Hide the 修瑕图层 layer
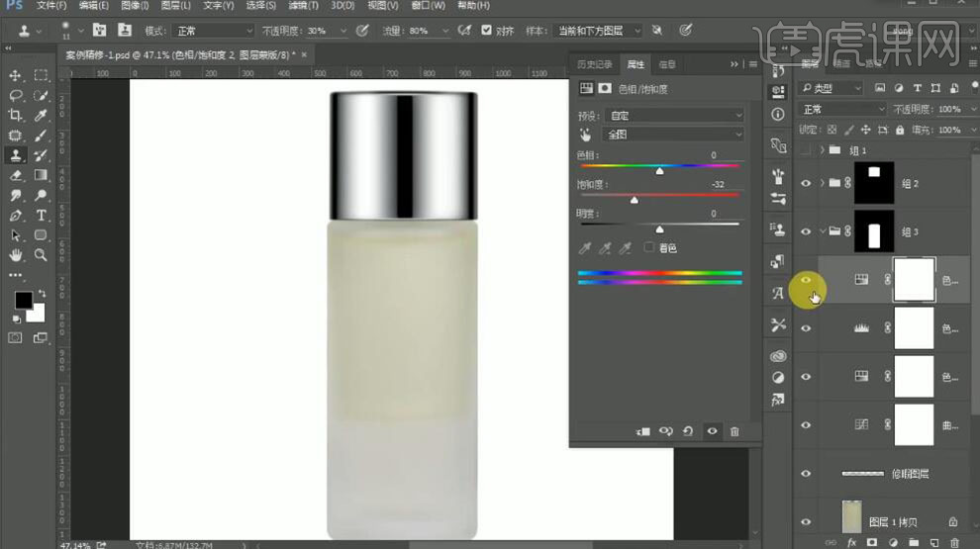Viewport: 980px width, 549px height. tap(806, 474)
